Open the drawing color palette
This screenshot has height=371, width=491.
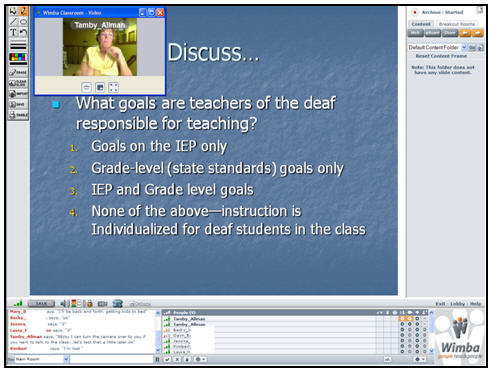18,57
